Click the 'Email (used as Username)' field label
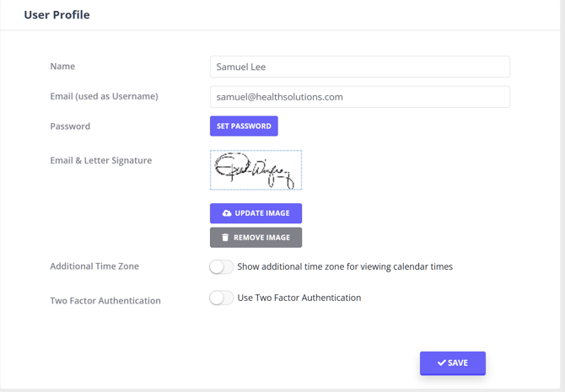 104,96
